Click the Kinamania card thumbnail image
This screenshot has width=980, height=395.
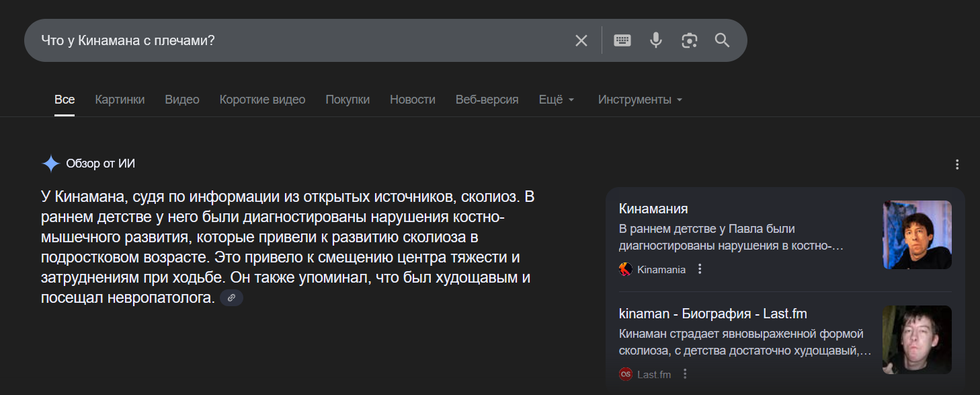pos(917,235)
